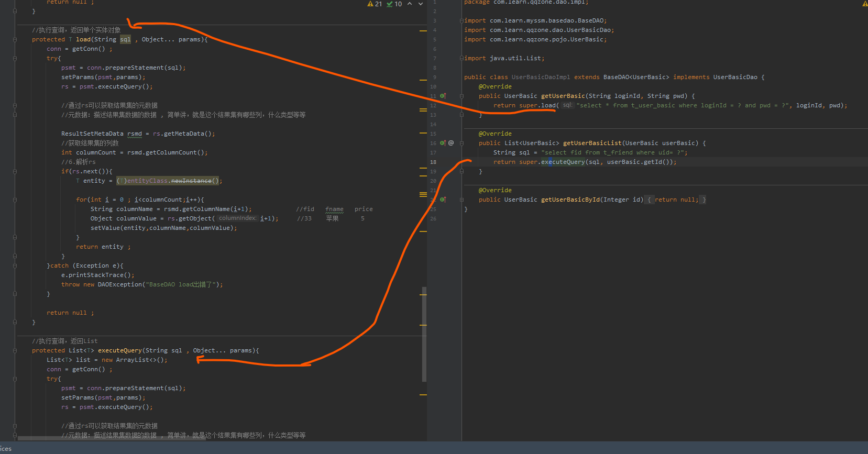Image resolution: width=868 pixels, height=454 pixels.
Task: Expand the folded getUserBasicById method
Action: (462, 200)
